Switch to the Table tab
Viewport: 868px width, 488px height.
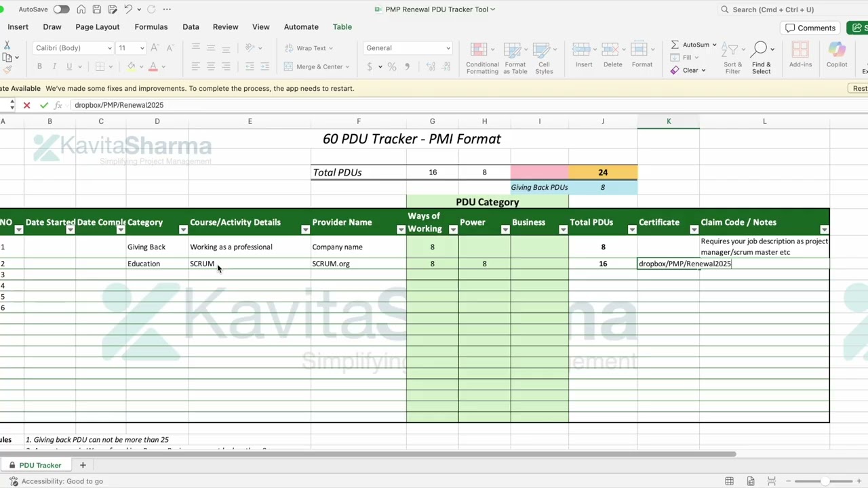click(x=342, y=27)
